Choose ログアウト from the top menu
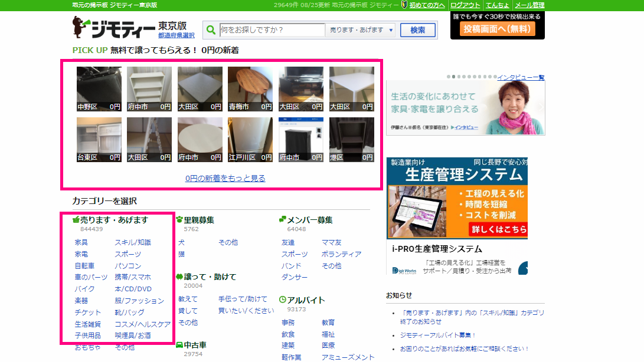This screenshot has width=644, height=362. [465, 5]
